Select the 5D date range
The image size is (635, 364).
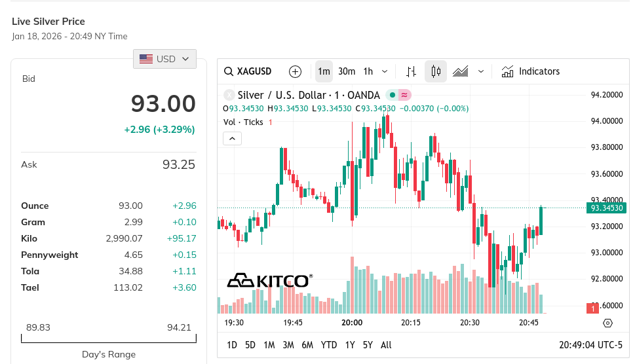pos(250,345)
